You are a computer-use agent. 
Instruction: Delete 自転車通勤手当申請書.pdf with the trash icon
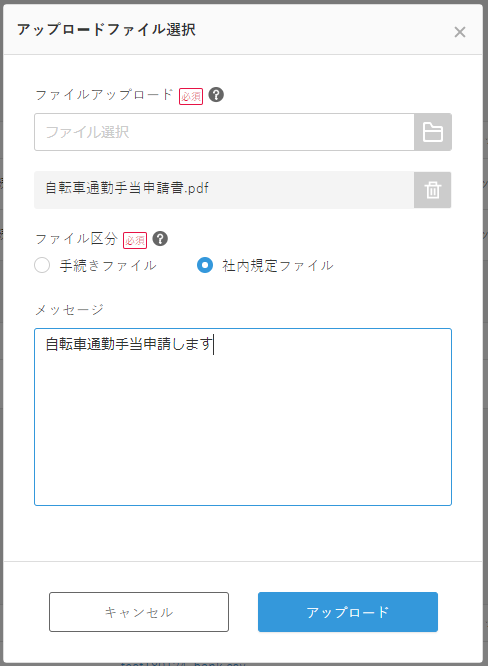coord(432,190)
